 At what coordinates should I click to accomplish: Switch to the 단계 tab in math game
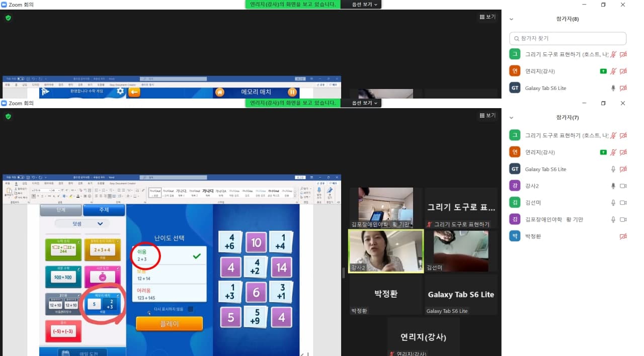tap(61, 210)
